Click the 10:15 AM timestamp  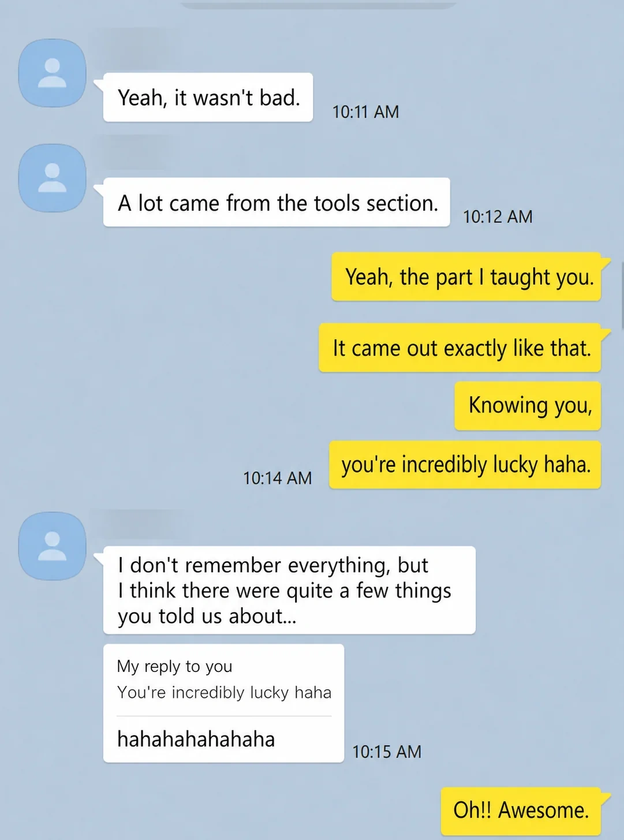point(387,752)
